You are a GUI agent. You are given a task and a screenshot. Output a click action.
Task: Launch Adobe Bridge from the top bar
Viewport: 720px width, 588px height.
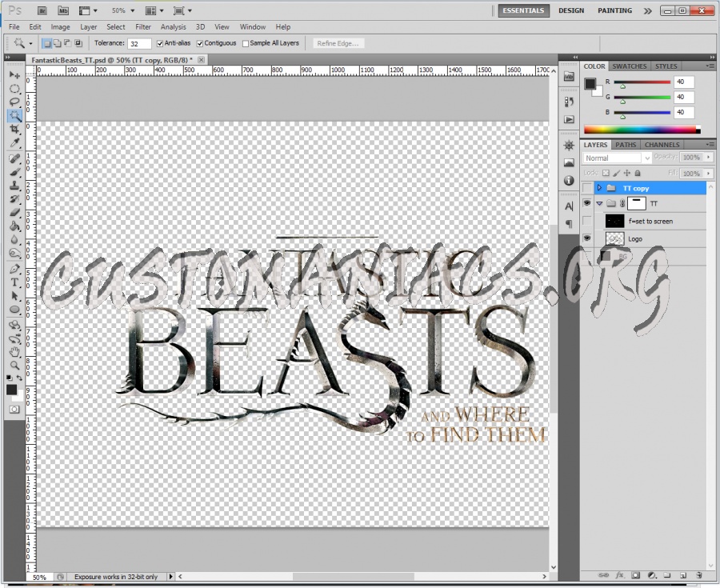(42, 10)
